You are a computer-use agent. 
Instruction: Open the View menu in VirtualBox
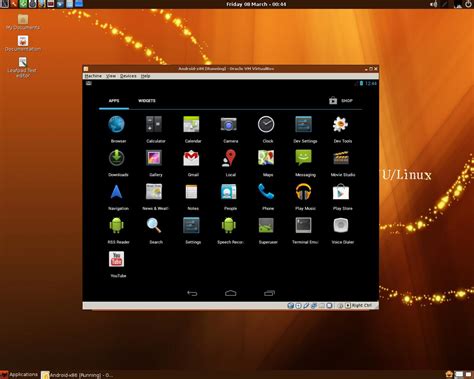pyautogui.click(x=111, y=76)
